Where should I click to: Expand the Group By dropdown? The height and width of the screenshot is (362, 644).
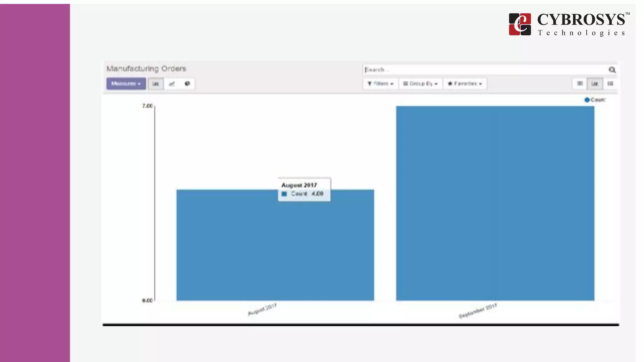click(x=420, y=84)
